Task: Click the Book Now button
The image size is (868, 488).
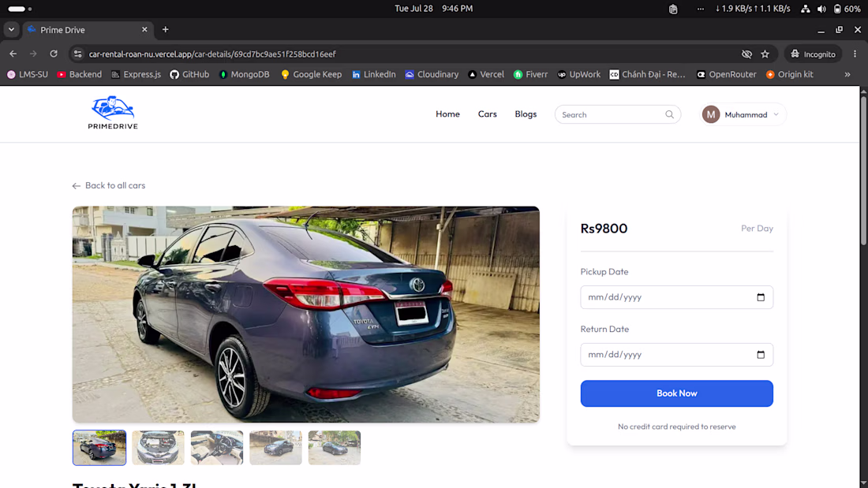Action: (x=676, y=393)
